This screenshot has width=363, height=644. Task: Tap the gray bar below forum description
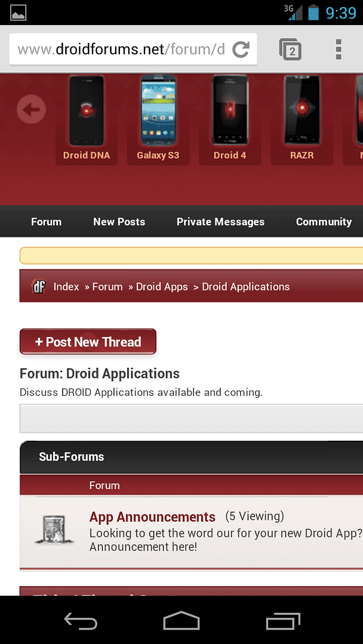[x=191, y=418]
